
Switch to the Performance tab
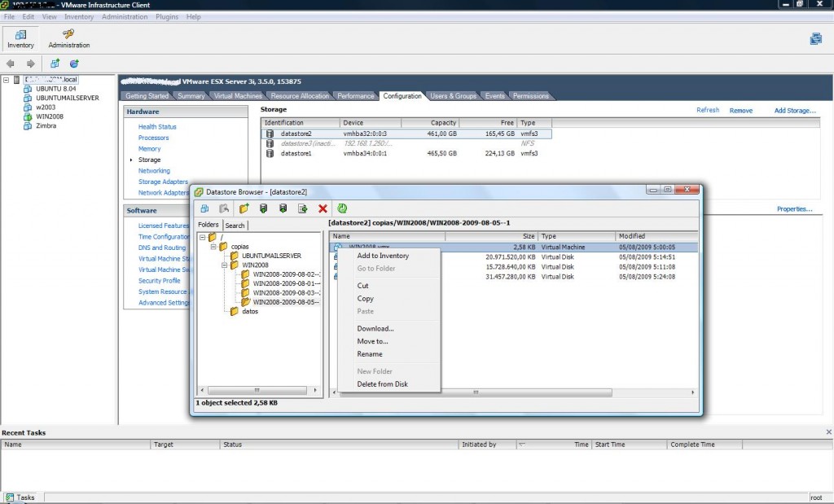pyautogui.click(x=355, y=96)
